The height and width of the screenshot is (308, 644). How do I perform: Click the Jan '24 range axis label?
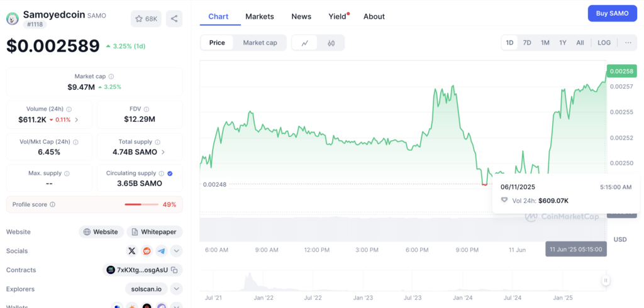[464, 297]
